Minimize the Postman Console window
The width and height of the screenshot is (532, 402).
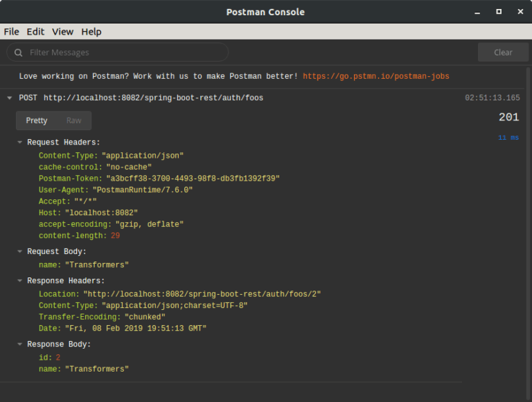(x=477, y=12)
